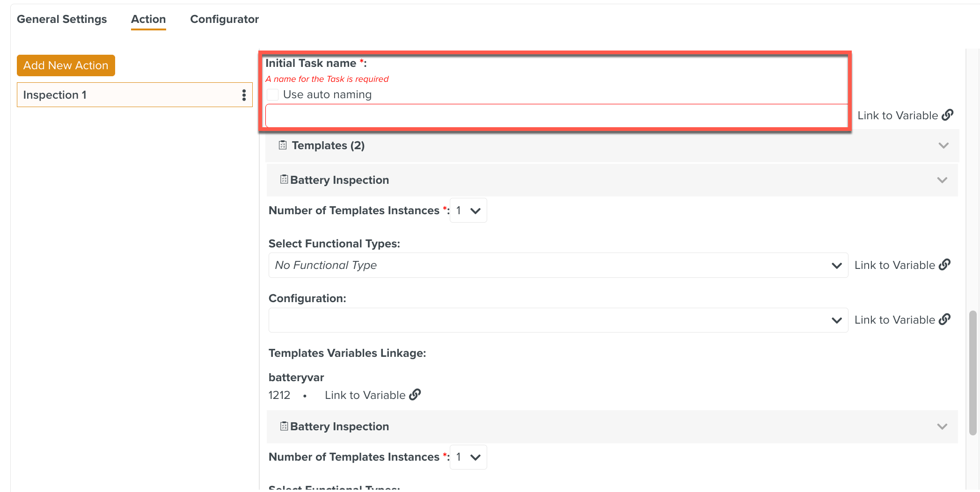Click the Add New Action button
980x492 pixels.
pos(66,65)
